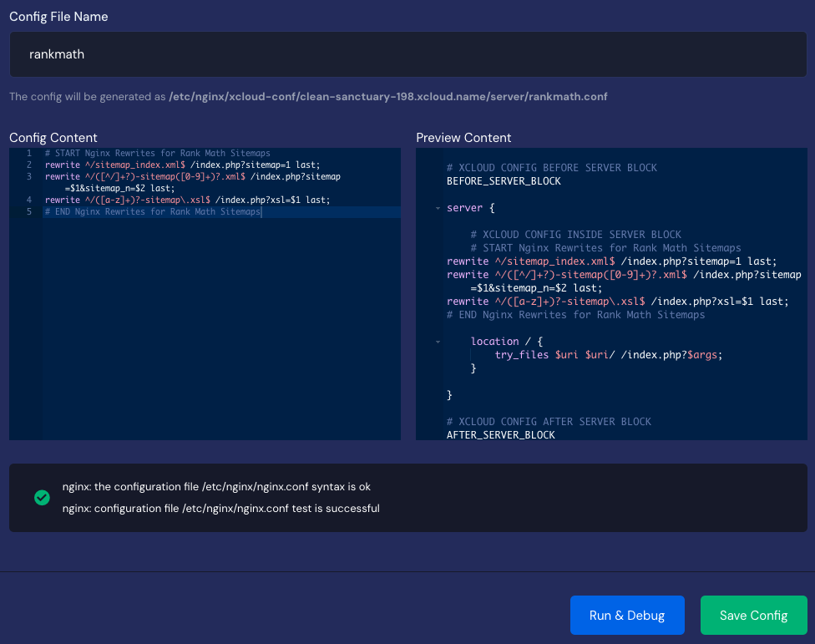
Task: Collapse the server block in Preview Content
Action: [x=438, y=207]
